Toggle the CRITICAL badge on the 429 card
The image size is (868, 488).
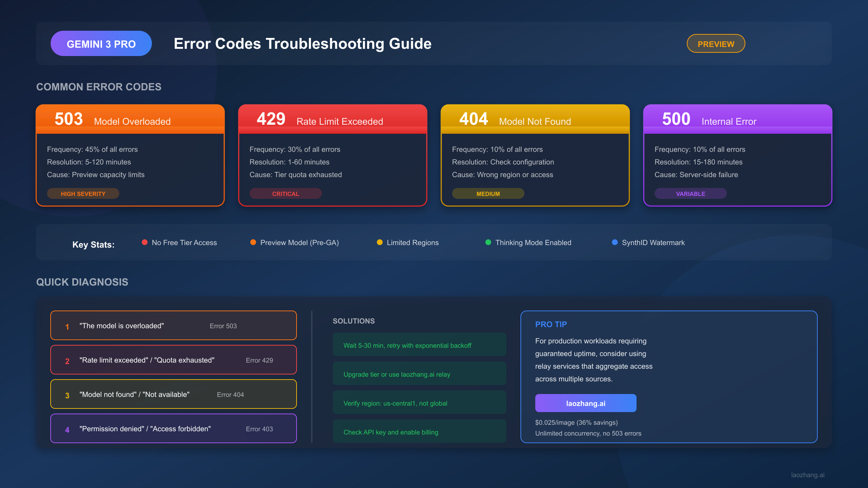pos(285,193)
